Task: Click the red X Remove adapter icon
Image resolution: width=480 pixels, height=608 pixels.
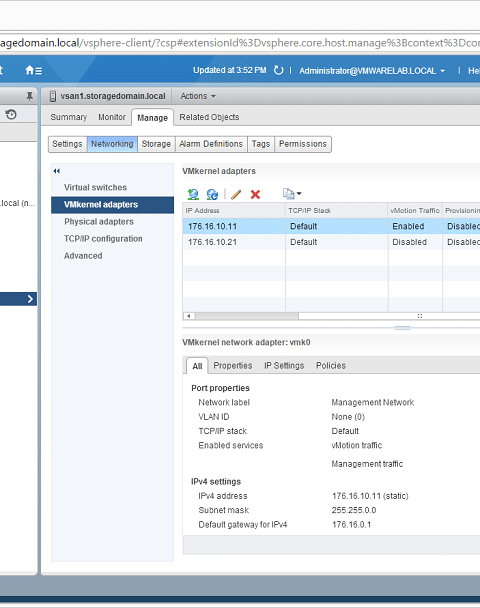Action: click(255, 194)
